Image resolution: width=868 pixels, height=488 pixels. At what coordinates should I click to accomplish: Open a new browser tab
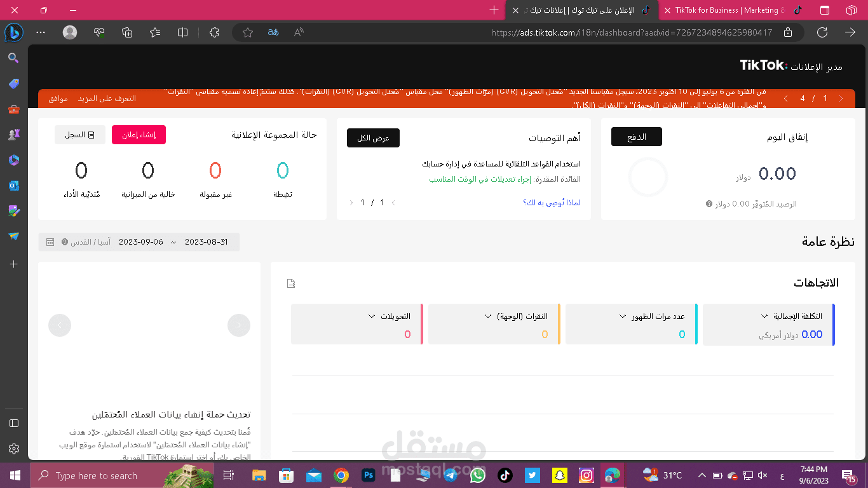[494, 10]
